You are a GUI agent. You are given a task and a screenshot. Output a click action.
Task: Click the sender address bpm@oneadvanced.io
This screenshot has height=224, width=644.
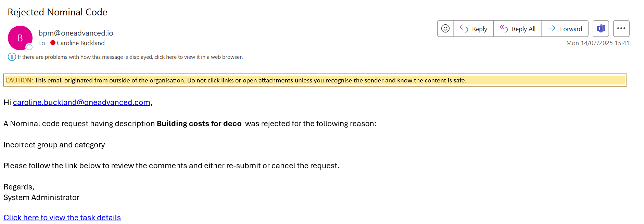(76, 33)
